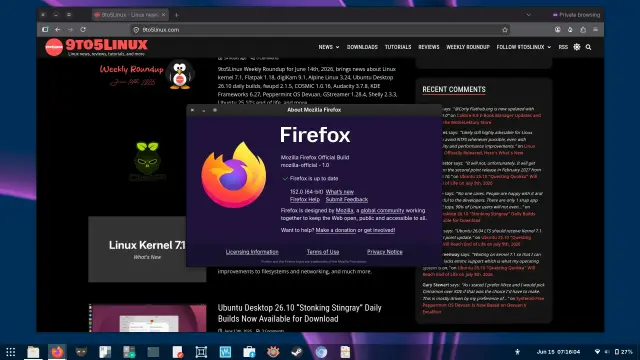Click the Make a donation link
This screenshot has width=640, height=360.
[336, 230]
